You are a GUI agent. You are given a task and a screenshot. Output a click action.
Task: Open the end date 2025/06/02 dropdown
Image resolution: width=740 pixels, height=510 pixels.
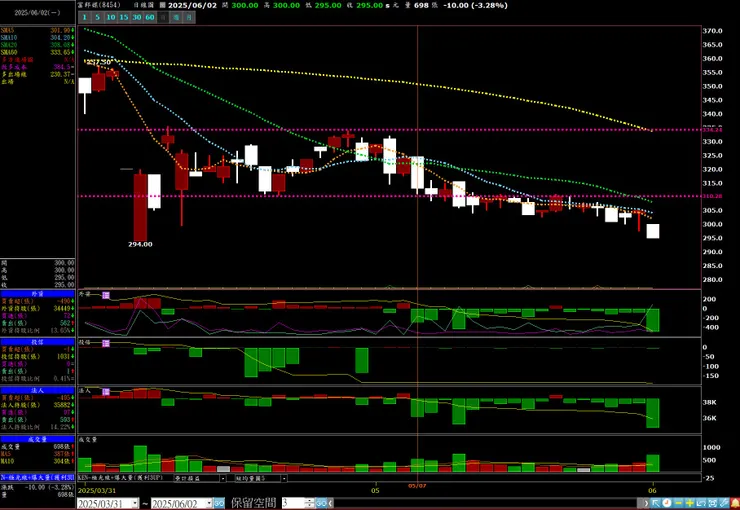pyautogui.click(x=209, y=503)
